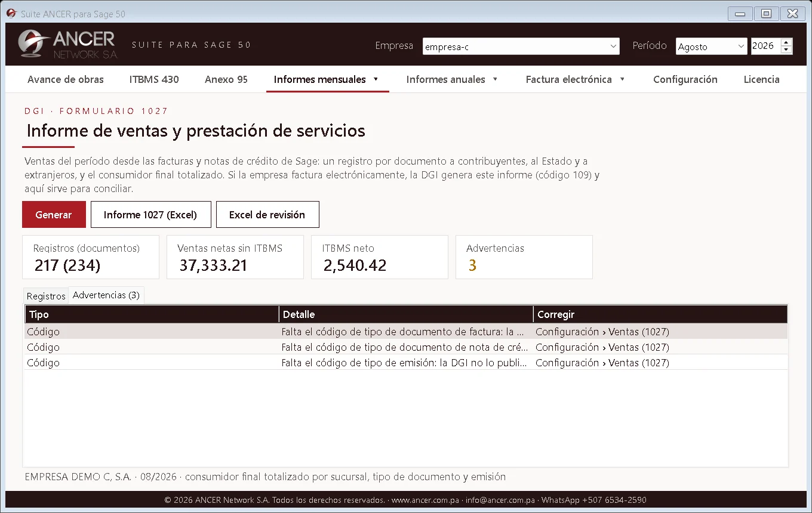The image size is (812, 513).
Task: Click Corregir cell of the emisión warning row
Action: [660, 363]
